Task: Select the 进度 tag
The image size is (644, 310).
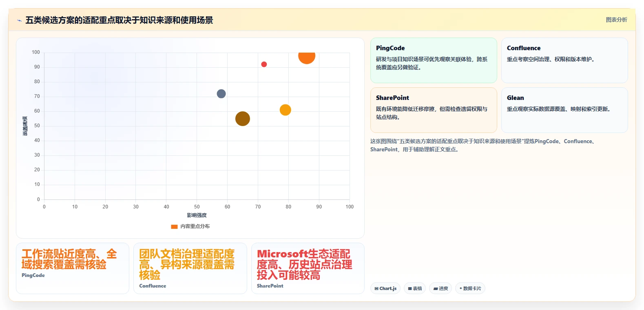Action: pos(440,288)
